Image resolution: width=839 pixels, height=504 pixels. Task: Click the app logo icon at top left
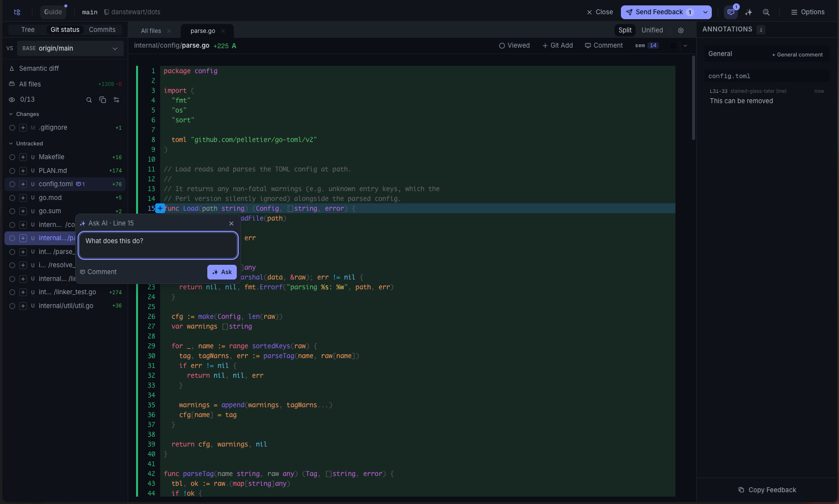17,12
